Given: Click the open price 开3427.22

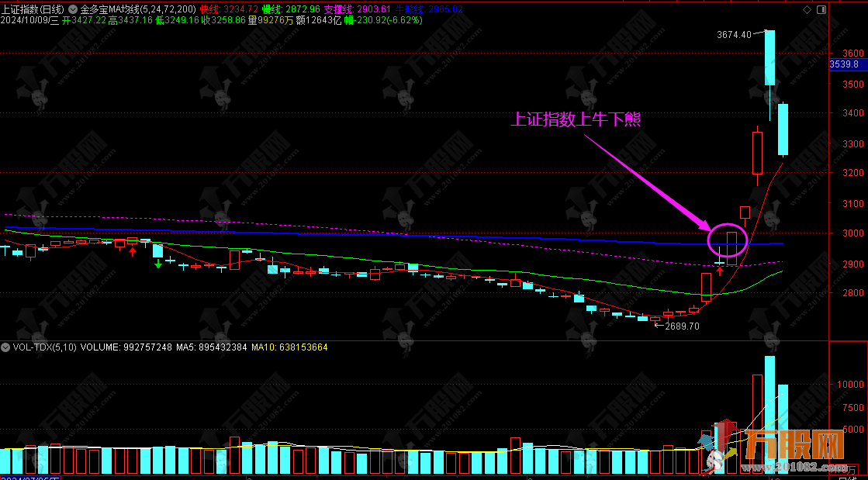Looking at the screenshot, I should 84,20.
